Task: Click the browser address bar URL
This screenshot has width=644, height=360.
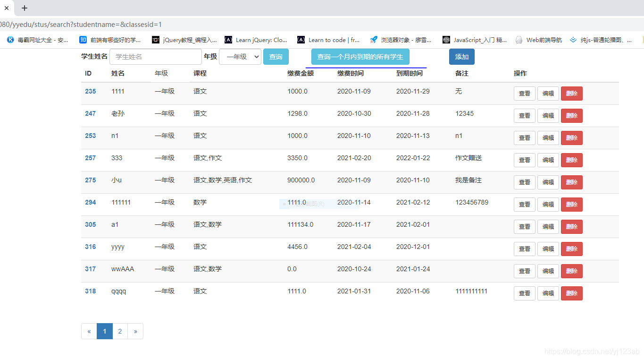Action: pos(81,24)
